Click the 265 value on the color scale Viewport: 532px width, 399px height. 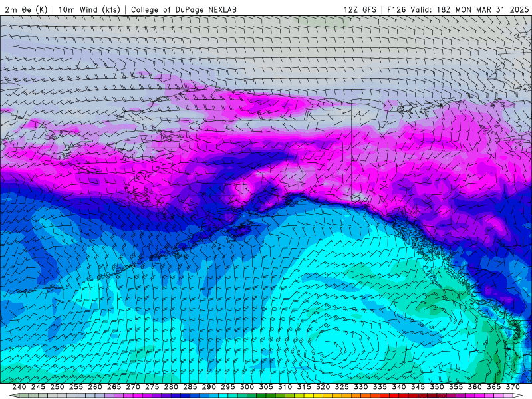point(114,387)
